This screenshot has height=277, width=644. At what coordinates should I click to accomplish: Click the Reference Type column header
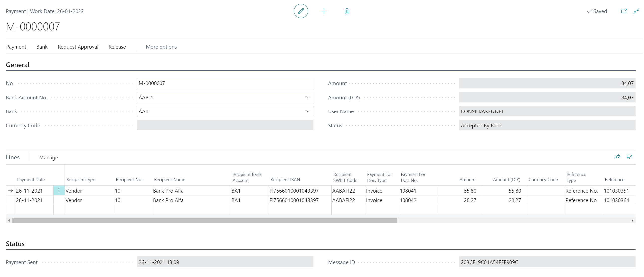click(576, 177)
